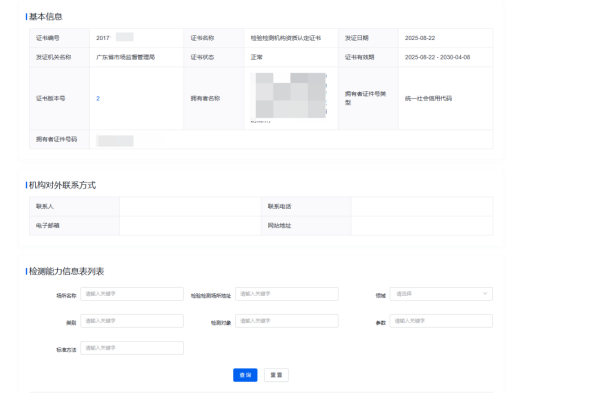Select the 证书编号 label cell
Image resolution: width=590 pixels, height=394 pixels.
coord(59,38)
